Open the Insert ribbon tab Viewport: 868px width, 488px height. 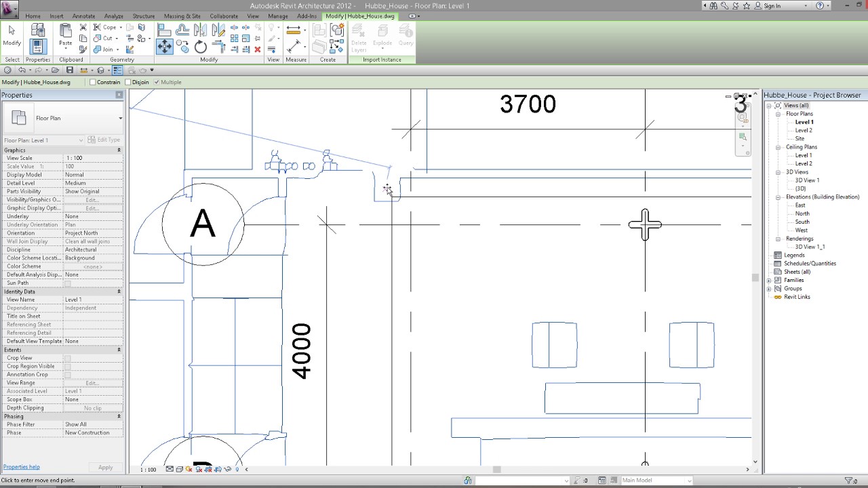click(56, 16)
